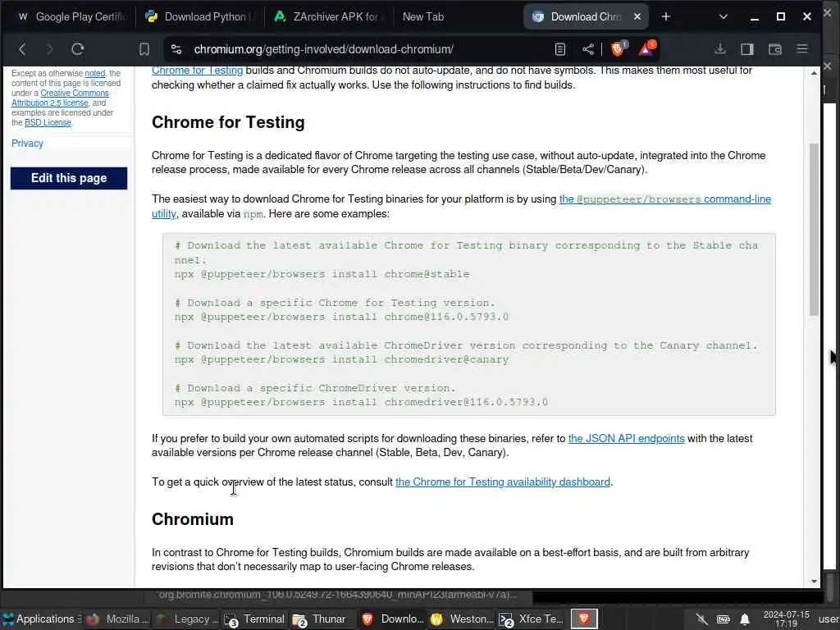Reload the current page
Screen dimensions: 840x630
(x=78, y=49)
